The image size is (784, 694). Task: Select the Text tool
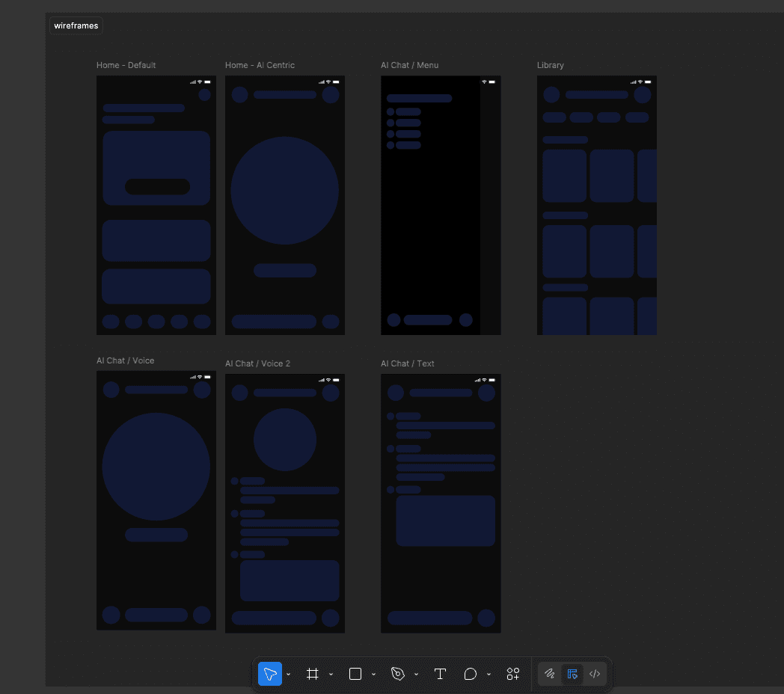tap(440, 674)
